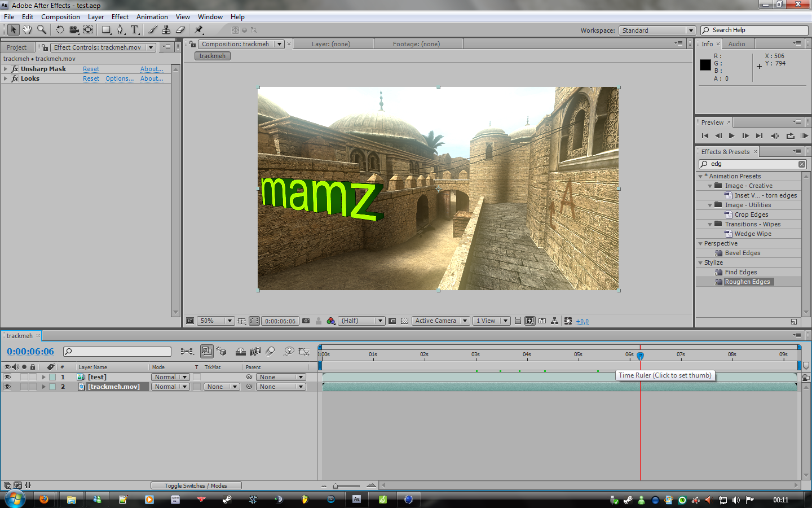Click the timeline zoom slider

(x=346, y=485)
